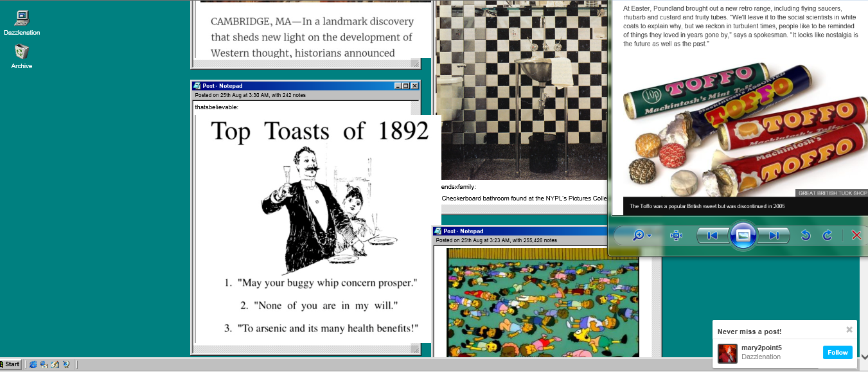The height and width of the screenshot is (372, 868).
Task: Click the 'CAMBRIDGE, MA' article text
Action: pos(312,37)
